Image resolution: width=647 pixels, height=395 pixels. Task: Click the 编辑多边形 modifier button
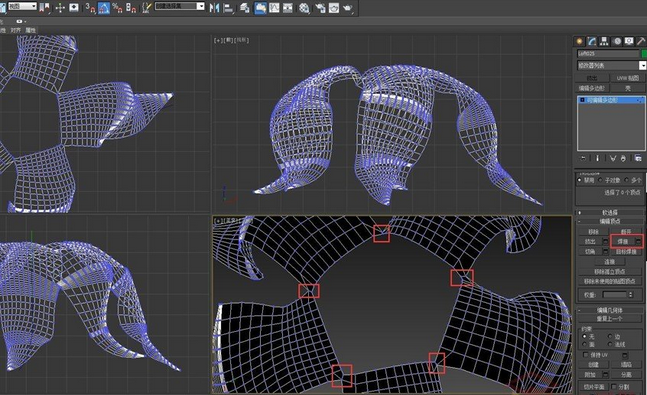pyautogui.click(x=592, y=88)
